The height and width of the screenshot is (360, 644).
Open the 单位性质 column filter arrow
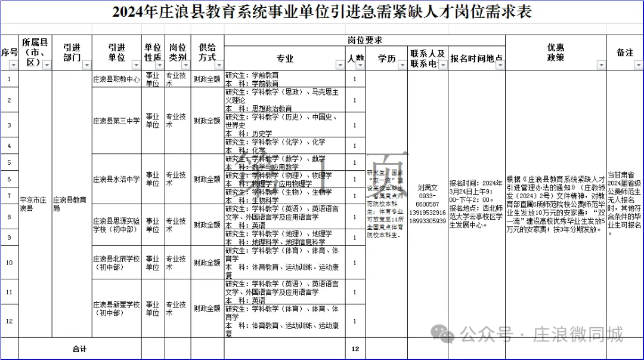click(160, 65)
